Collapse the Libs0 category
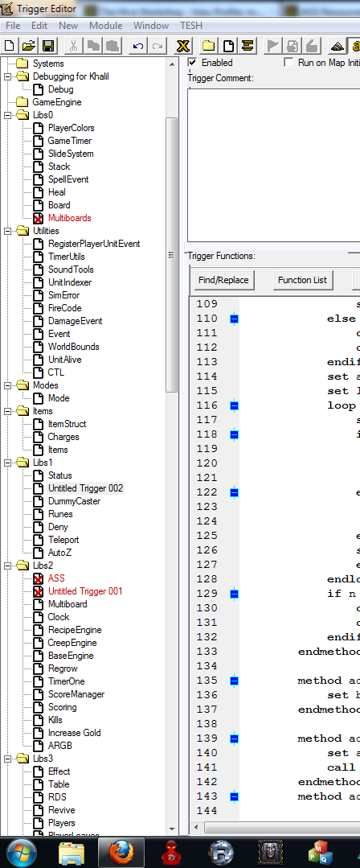The width and height of the screenshot is (360, 868). [x=8, y=115]
